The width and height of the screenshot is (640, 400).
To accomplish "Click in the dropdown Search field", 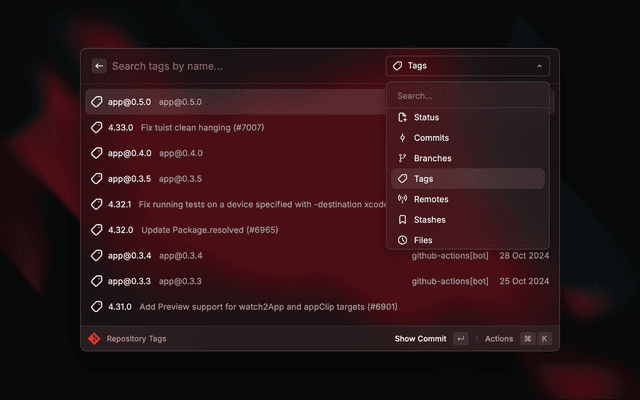I will (467, 96).
